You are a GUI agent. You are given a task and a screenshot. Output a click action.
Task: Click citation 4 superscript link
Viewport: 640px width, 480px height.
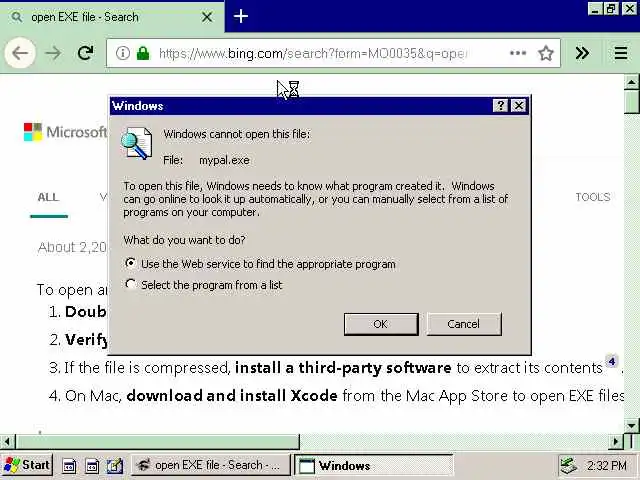click(611, 361)
